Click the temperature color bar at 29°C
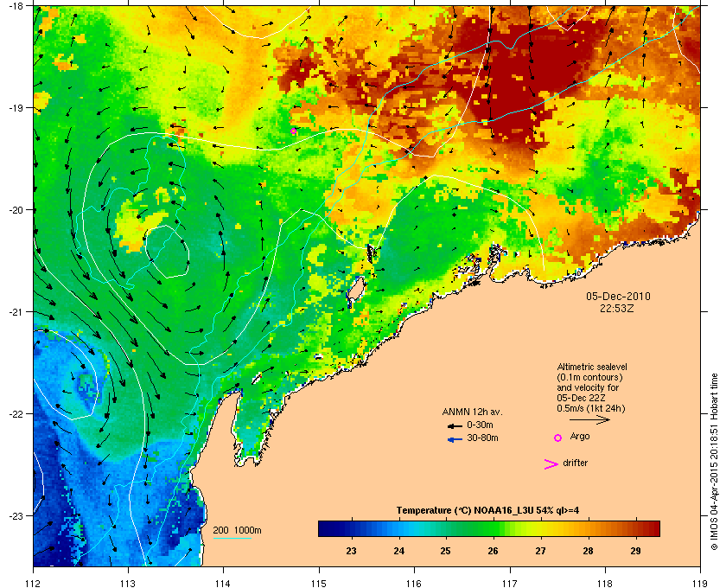 click(x=636, y=528)
